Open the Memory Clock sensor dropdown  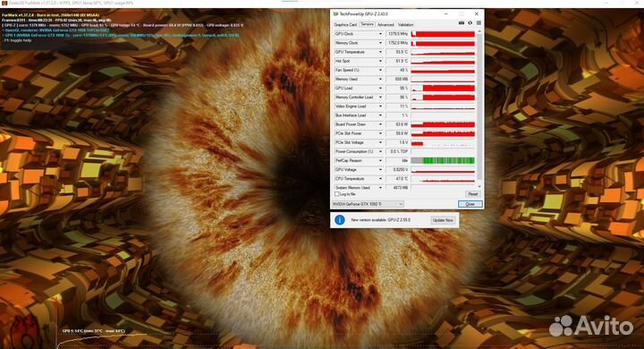tap(380, 43)
